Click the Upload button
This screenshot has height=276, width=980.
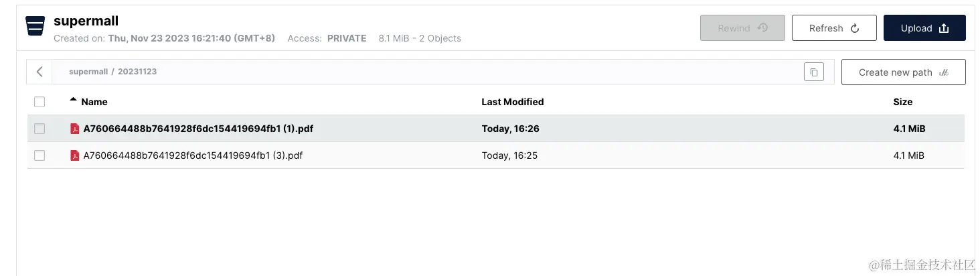point(924,28)
